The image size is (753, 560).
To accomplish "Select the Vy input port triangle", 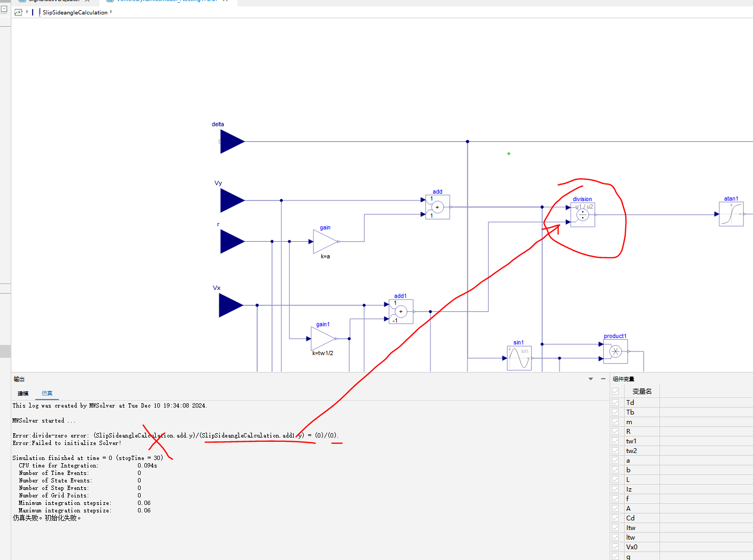I will (x=232, y=201).
